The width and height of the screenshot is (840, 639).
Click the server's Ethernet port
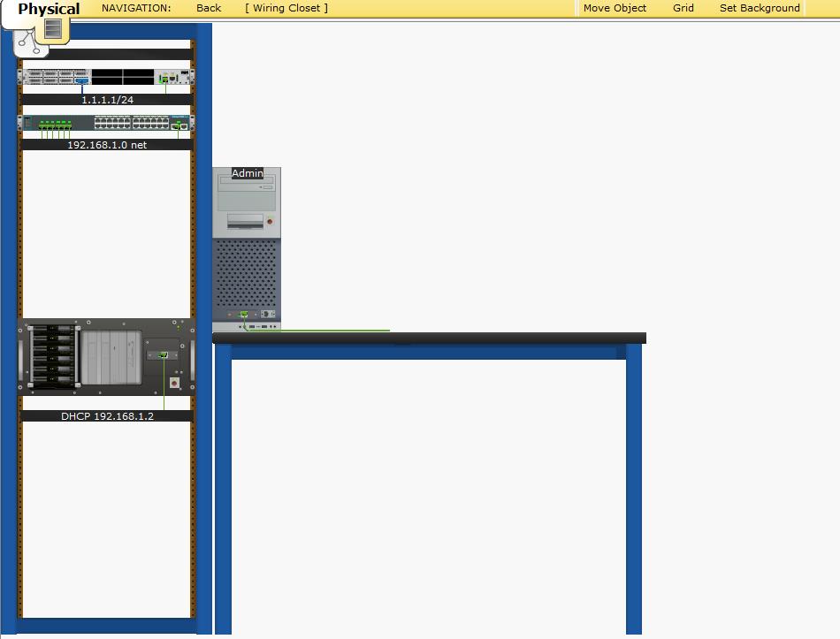(x=163, y=355)
